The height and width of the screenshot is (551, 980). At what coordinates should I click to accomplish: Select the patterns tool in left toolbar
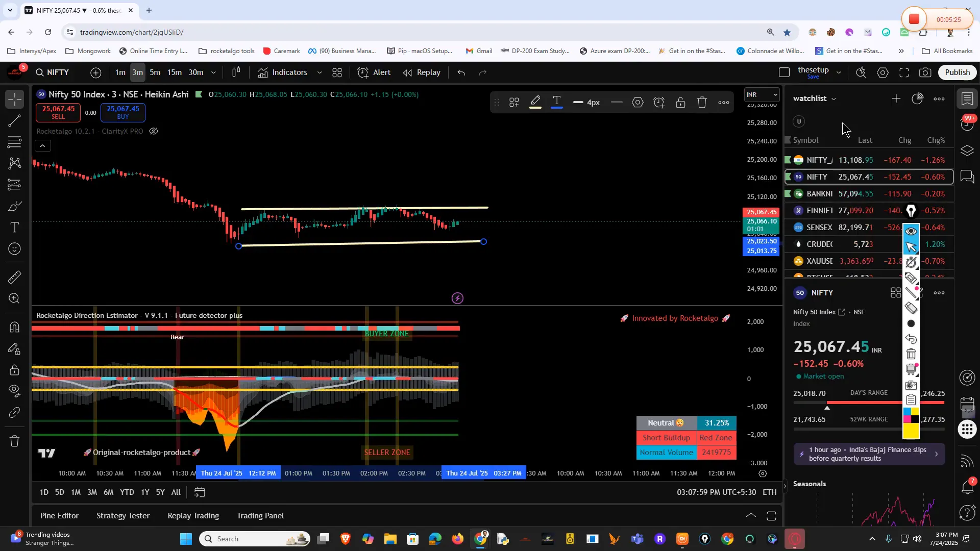coord(15,163)
